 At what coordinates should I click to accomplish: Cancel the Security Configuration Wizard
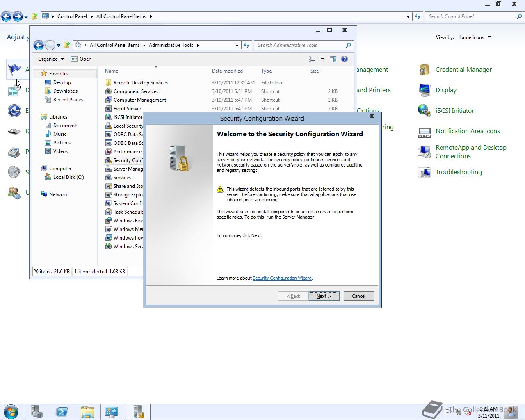pos(358,296)
